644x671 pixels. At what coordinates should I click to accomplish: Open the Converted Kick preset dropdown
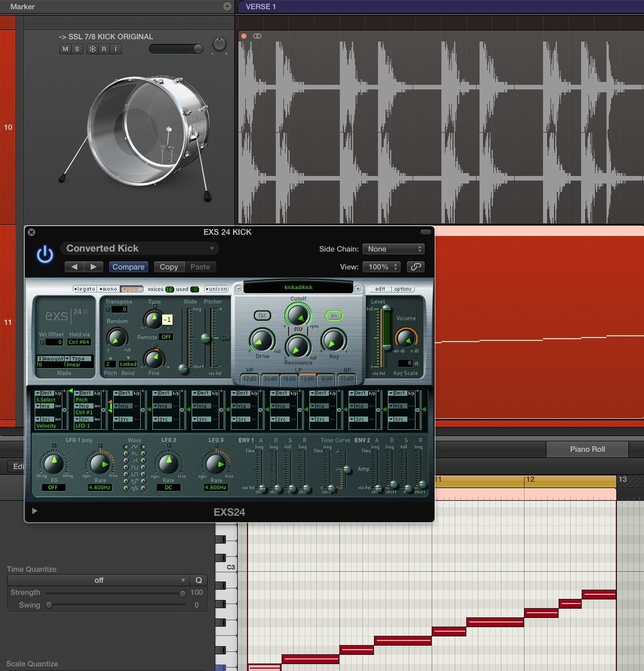pos(140,248)
